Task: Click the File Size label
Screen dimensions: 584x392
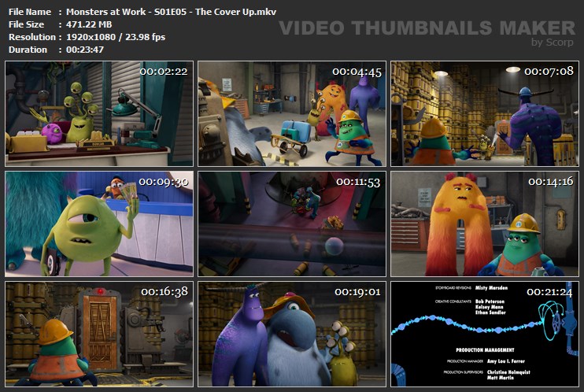Action: 26,24
